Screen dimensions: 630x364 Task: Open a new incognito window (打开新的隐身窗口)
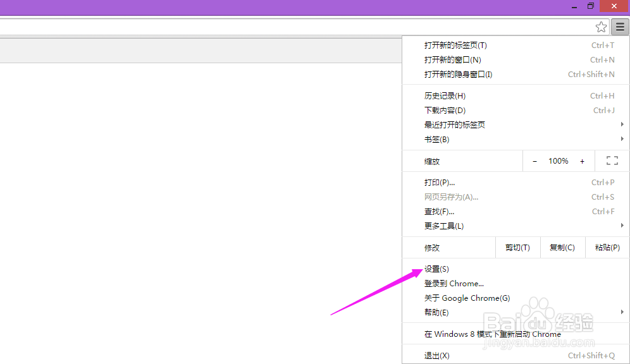point(516,74)
